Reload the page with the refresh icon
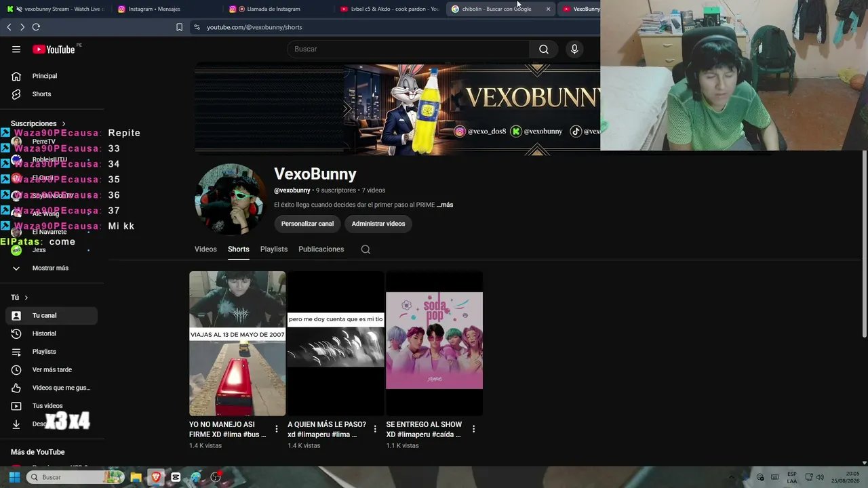Viewport: 868px width, 488px height. pyautogui.click(x=36, y=27)
